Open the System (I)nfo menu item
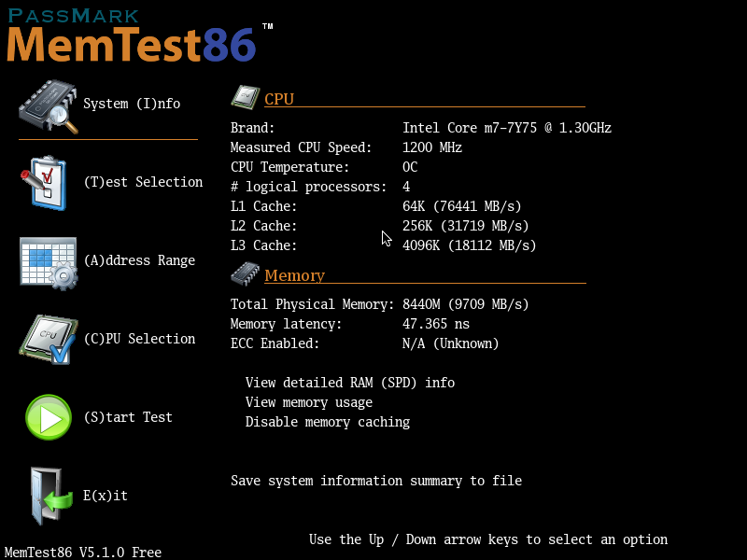747x560 pixels. [x=132, y=104]
